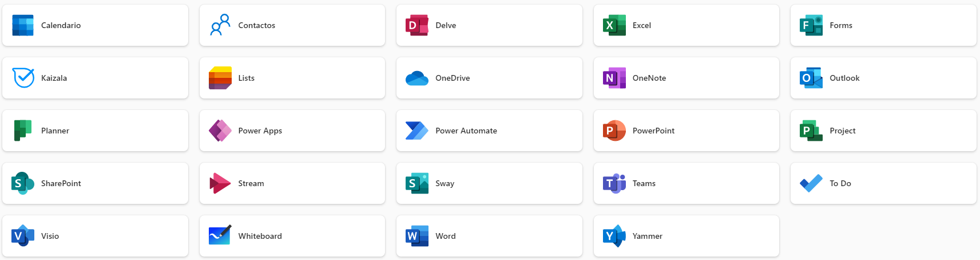Image resolution: width=980 pixels, height=260 pixels.
Task: Click the Planner label text
Action: click(x=55, y=131)
